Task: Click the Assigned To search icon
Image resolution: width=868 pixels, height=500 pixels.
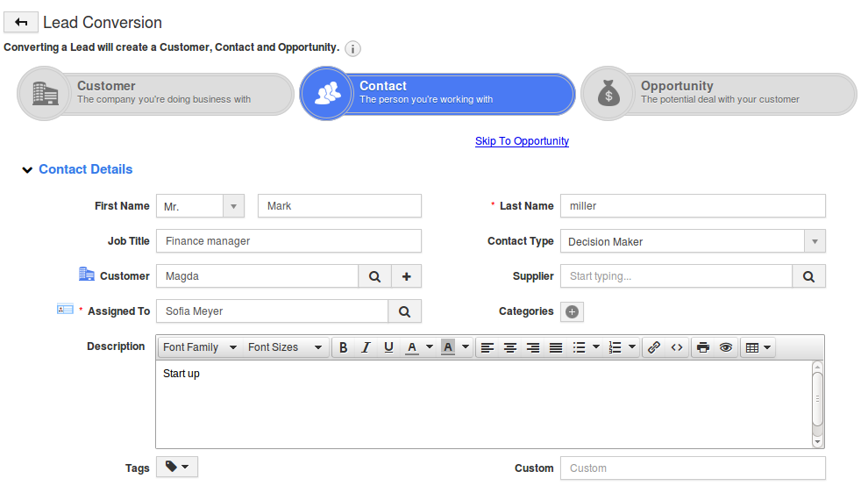Action: coord(405,311)
